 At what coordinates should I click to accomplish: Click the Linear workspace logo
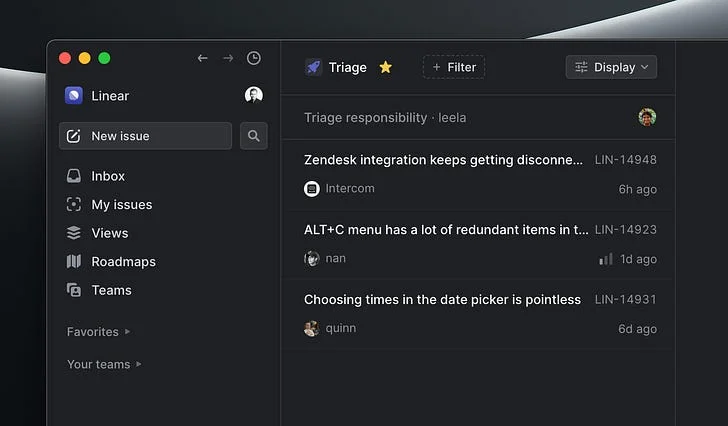[74, 96]
